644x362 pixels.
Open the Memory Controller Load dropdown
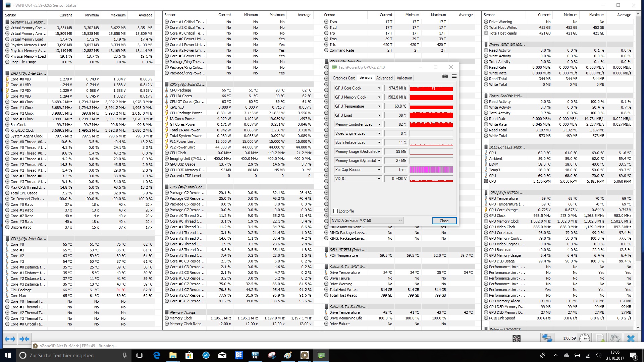tap(379, 124)
